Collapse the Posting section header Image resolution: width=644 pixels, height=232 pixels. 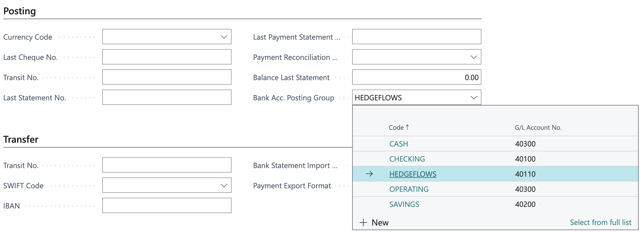pos(20,11)
